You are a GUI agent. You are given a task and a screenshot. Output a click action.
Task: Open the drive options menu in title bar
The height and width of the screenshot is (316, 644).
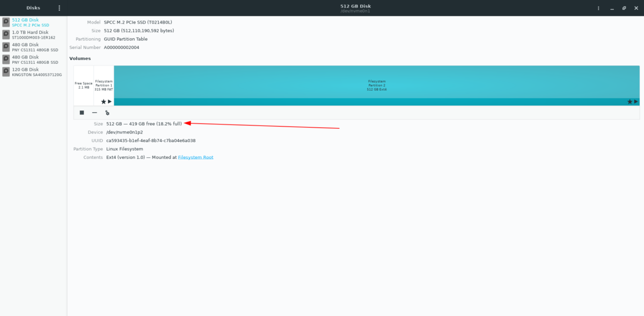pyautogui.click(x=598, y=8)
